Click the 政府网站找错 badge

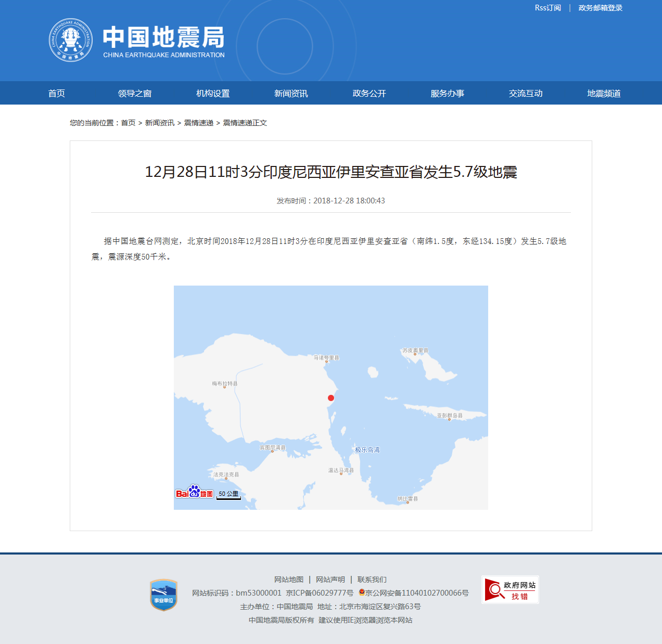pyautogui.click(x=510, y=590)
